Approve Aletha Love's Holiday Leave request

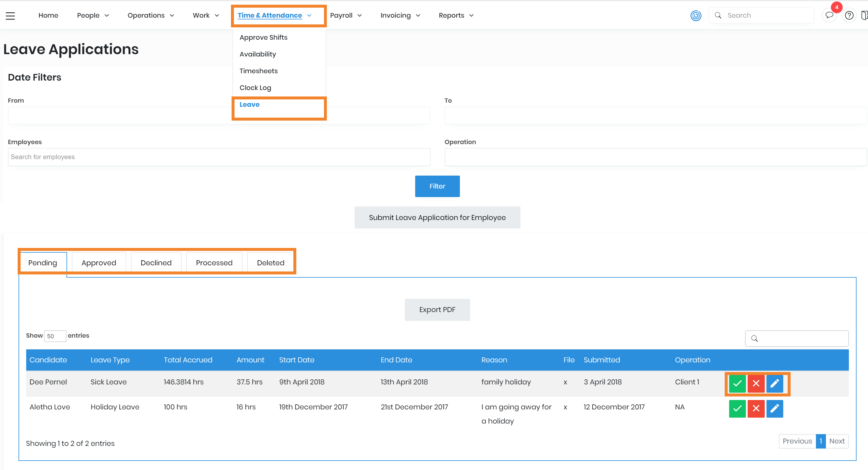(x=737, y=408)
